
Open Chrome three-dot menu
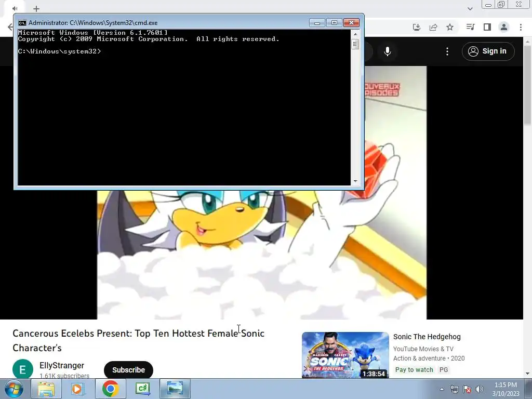click(x=521, y=27)
